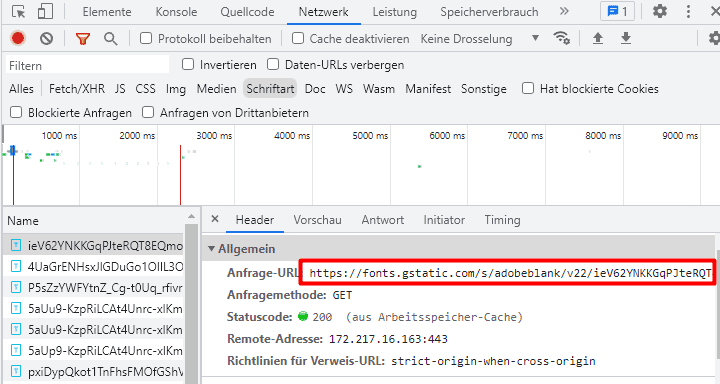Export HAR file with download arrow
This screenshot has height=384, width=720.
pos(626,38)
